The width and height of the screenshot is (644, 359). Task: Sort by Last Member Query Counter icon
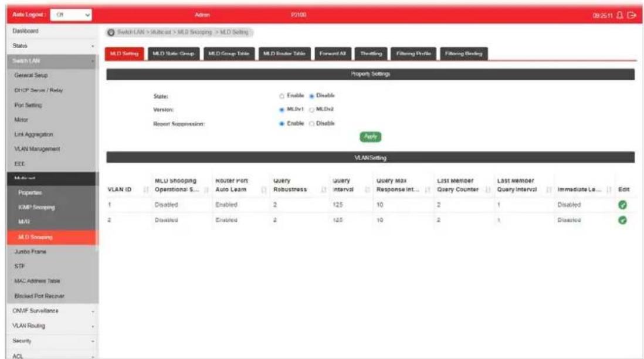pos(488,189)
